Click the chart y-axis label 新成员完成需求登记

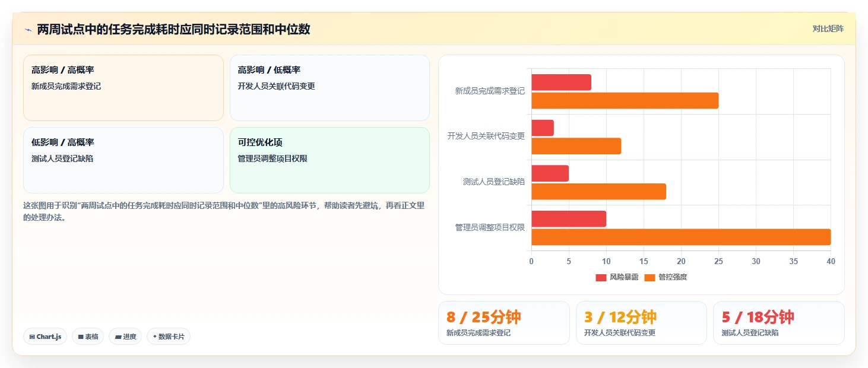490,91
